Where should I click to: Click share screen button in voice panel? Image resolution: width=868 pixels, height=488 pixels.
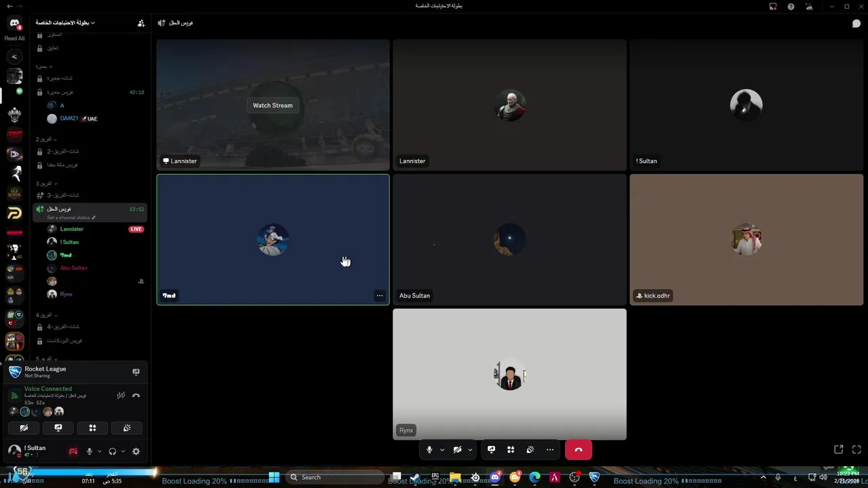pos(58,428)
